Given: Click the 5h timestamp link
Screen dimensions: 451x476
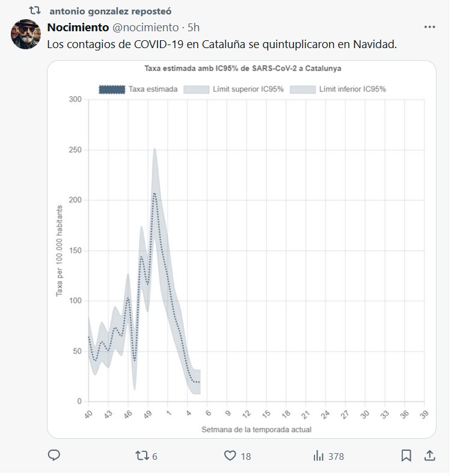Looking at the screenshot, I should coord(194,28).
